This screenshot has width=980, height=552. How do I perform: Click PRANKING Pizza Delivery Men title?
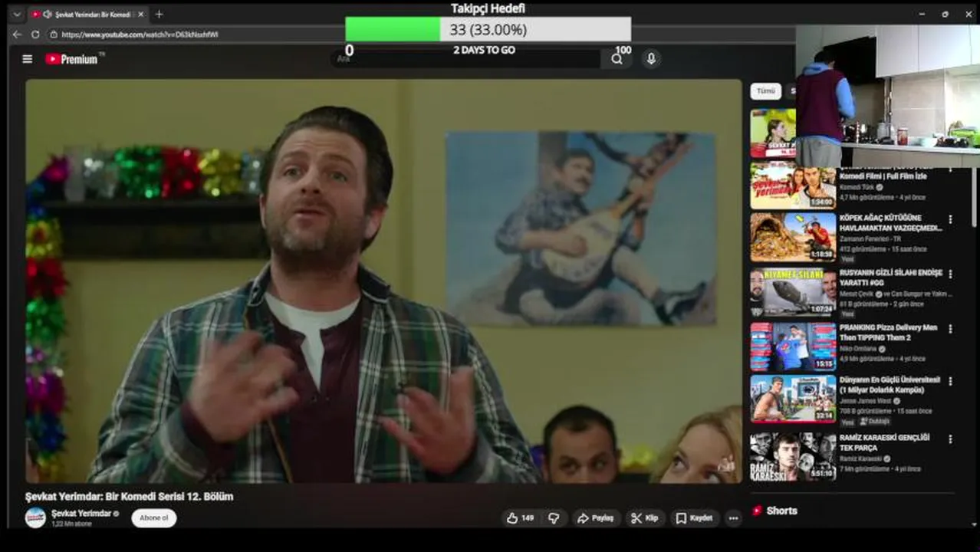click(x=888, y=332)
